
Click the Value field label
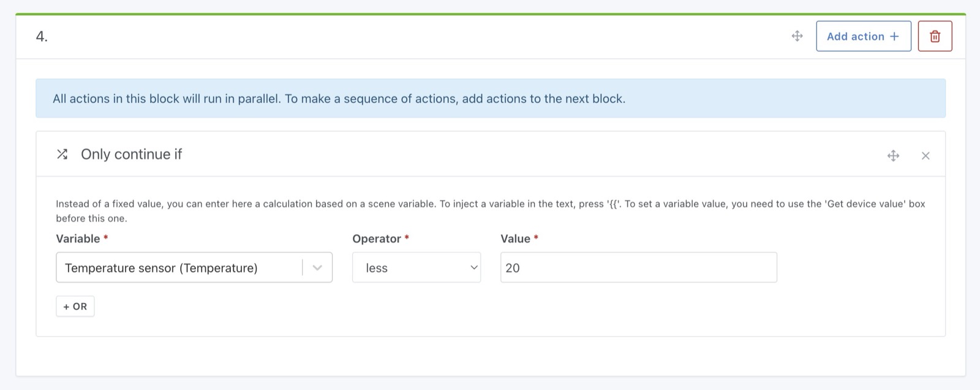tap(515, 239)
